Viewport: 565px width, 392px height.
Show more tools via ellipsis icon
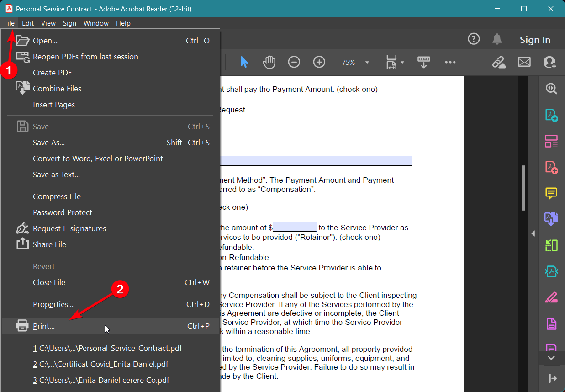450,63
